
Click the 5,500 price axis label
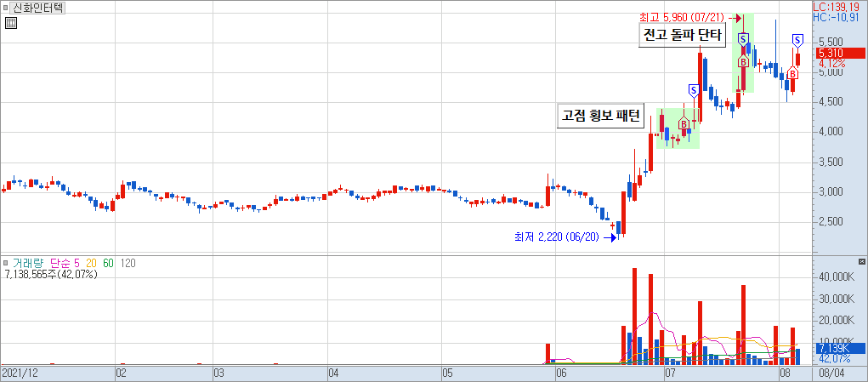(x=831, y=42)
